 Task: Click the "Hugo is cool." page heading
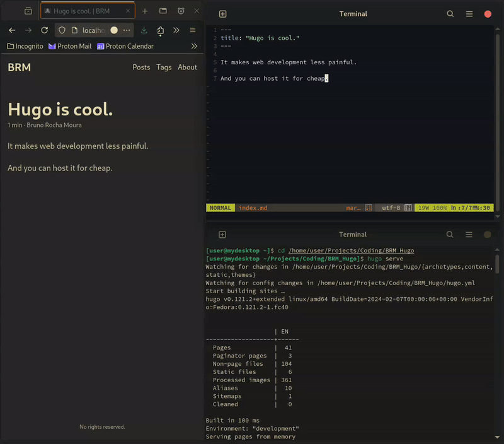(x=60, y=109)
